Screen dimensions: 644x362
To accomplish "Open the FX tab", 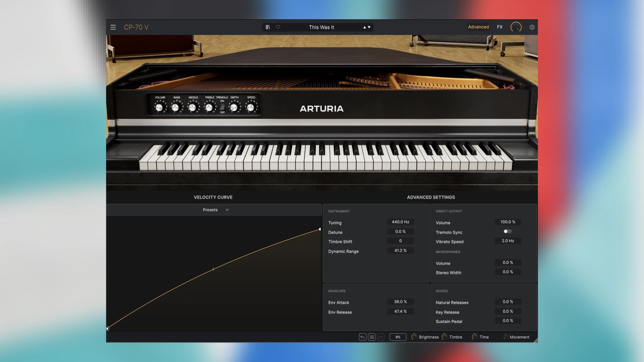I will point(500,27).
